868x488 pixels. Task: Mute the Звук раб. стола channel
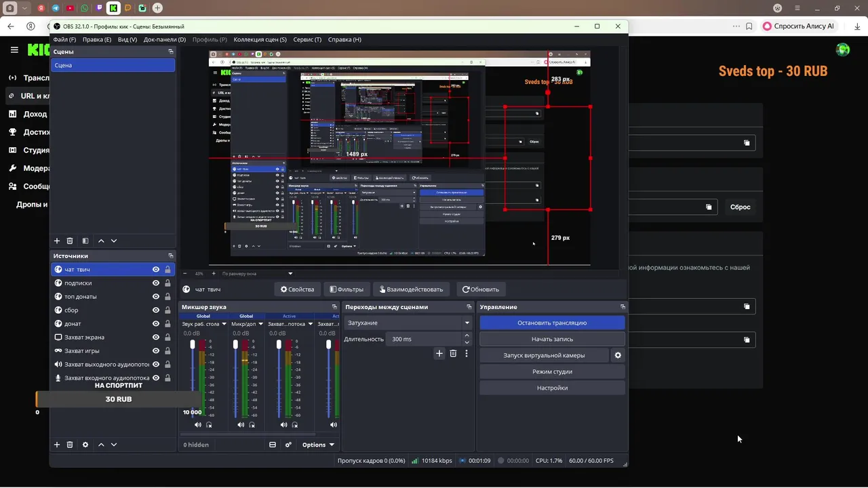[198, 425]
